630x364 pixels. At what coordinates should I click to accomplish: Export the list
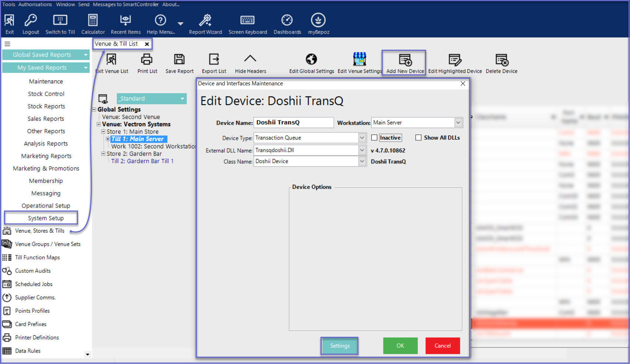click(x=214, y=63)
